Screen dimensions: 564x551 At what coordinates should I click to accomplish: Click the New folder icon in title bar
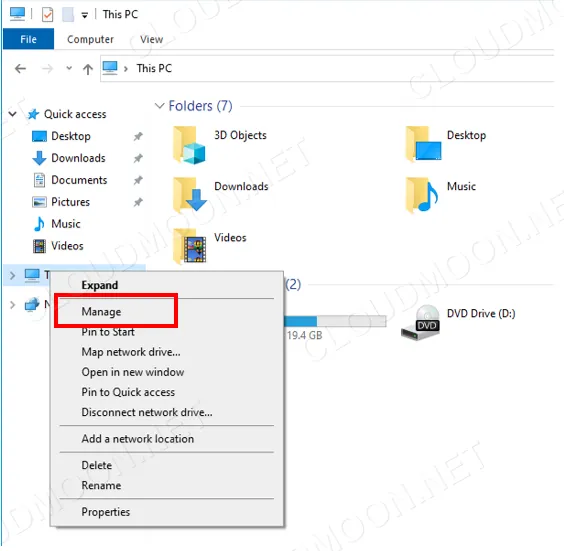68,15
